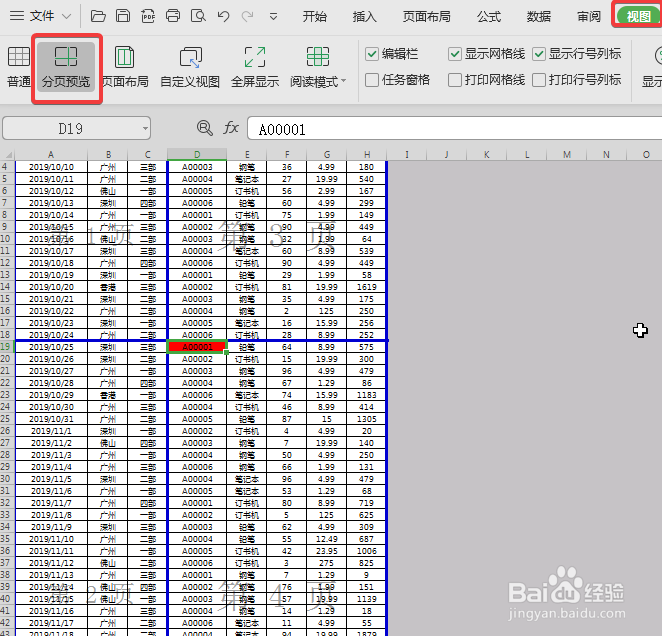Select column H header
The image size is (662, 636).
[x=367, y=155]
